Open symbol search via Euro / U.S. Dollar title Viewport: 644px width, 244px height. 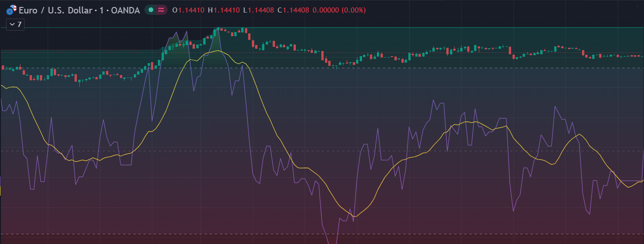click(56, 10)
